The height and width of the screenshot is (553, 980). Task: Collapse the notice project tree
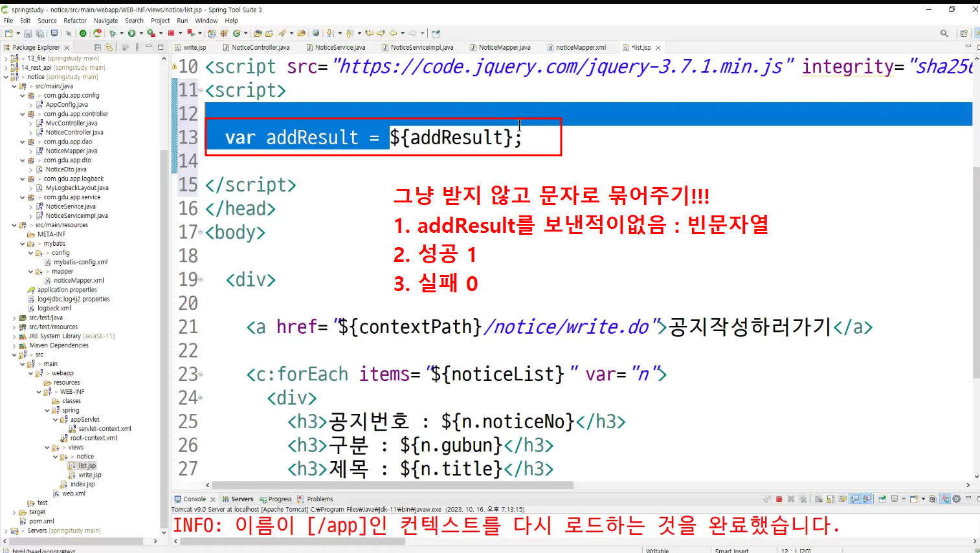tap(6, 77)
